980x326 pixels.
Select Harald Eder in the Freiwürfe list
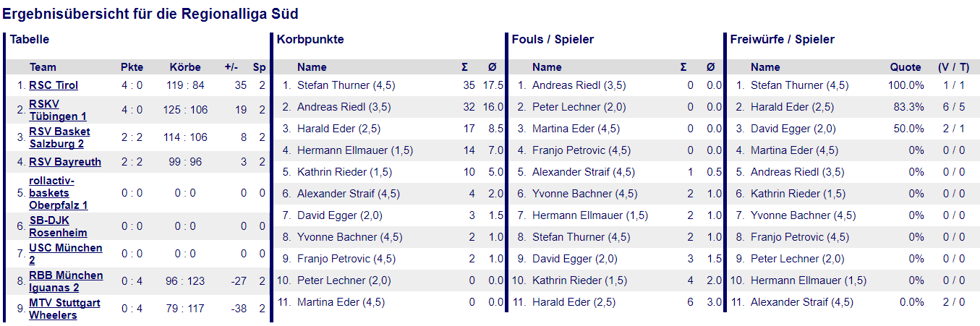792,107
